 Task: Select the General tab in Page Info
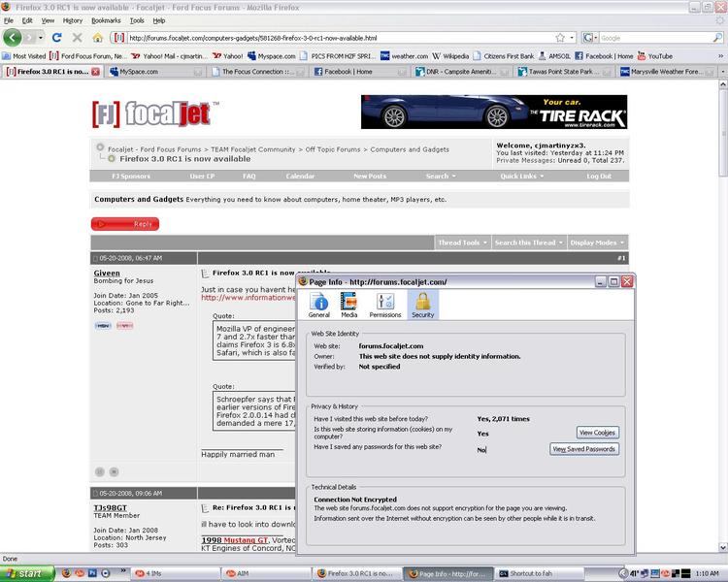pos(319,305)
